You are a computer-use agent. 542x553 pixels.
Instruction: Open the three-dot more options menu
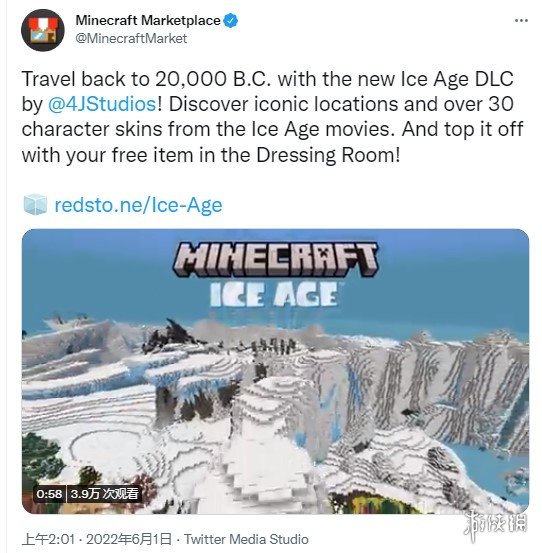(521, 21)
